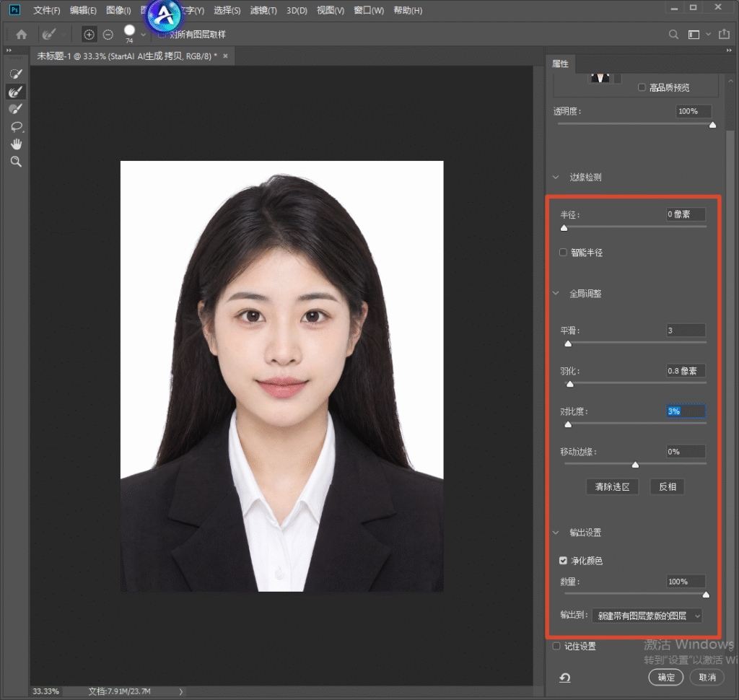Switch to the 属性 panel tab

pyautogui.click(x=560, y=64)
